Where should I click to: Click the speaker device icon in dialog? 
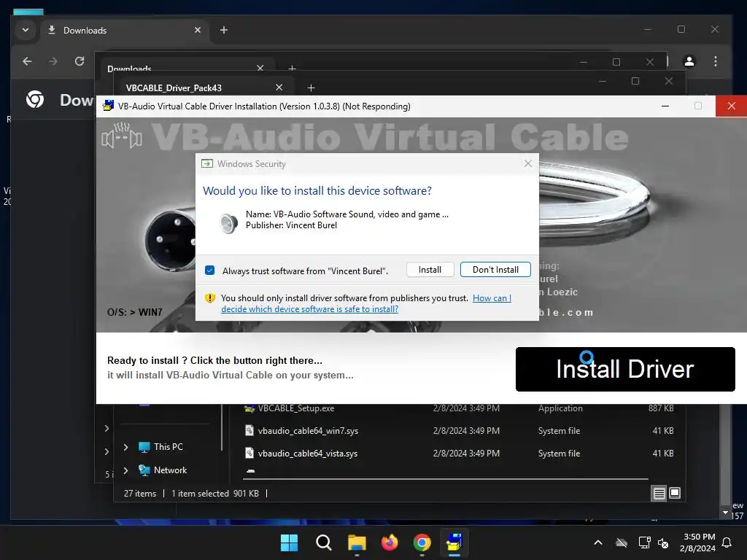click(228, 222)
